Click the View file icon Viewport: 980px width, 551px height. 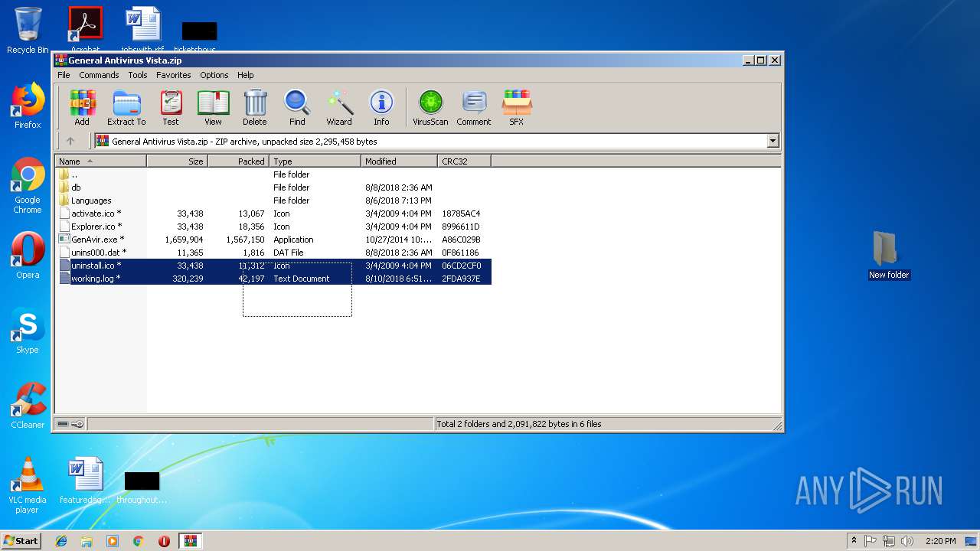point(213,107)
